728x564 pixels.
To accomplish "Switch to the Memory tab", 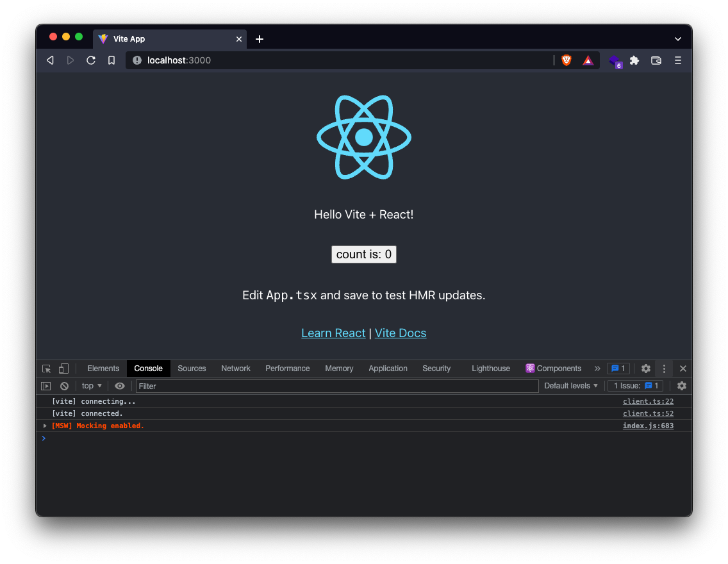I will click(x=339, y=369).
